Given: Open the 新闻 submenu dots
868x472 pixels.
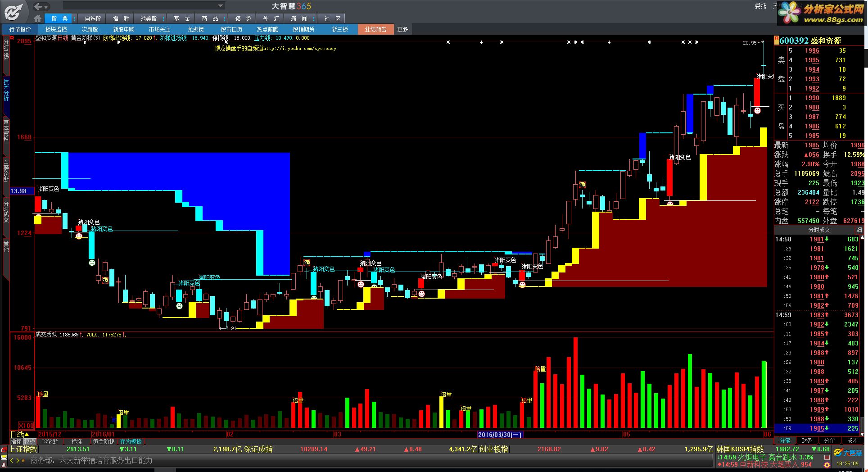Looking at the screenshot, I should tap(313, 18).
